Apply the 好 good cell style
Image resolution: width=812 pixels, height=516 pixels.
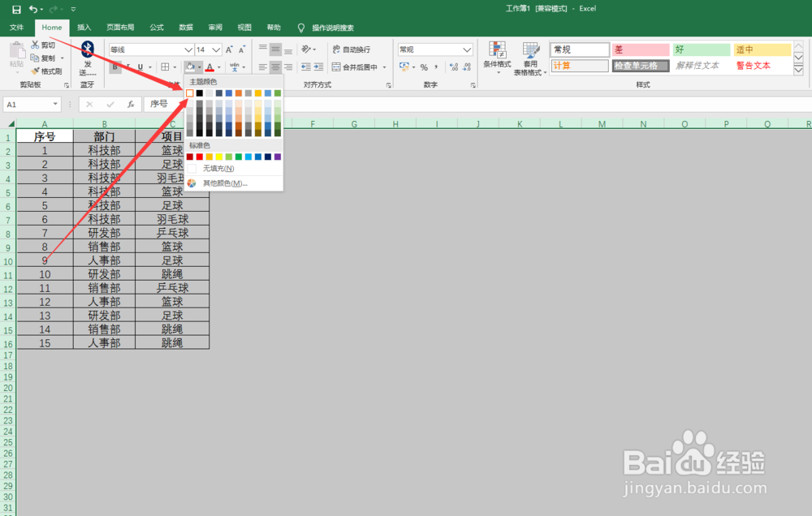point(702,49)
